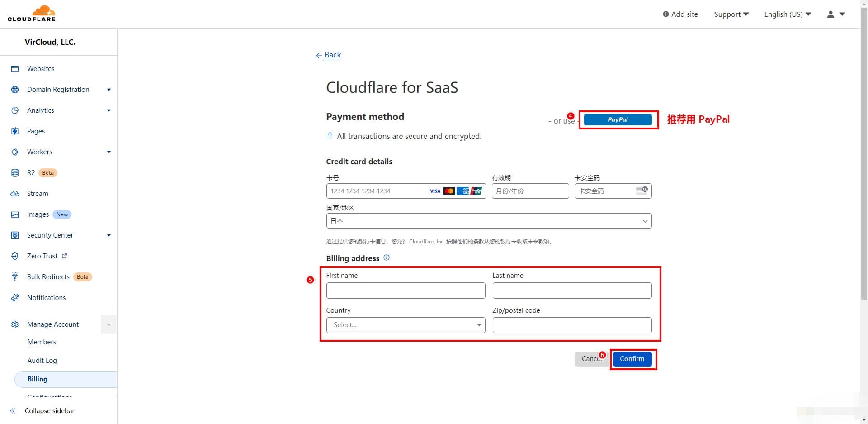Open the 国家/地区 dropdown showing 日本
868x424 pixels.
[x=488, y=221]
